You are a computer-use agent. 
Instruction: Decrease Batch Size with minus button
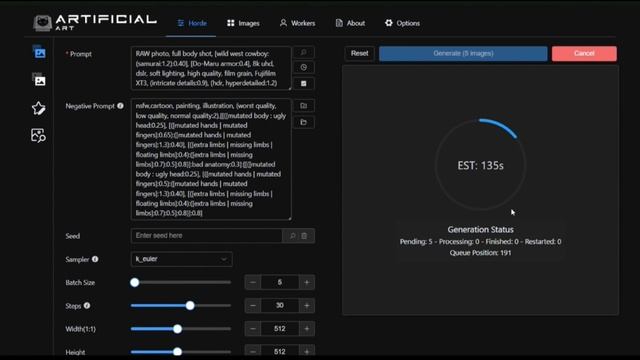click(253, 282)
